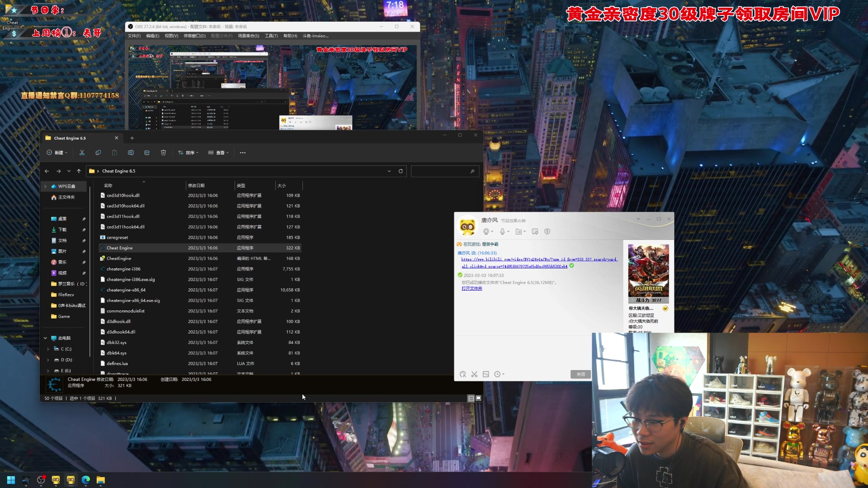Image resolution: width=868 pixels, height=488 pixels.
Task: Switch to details view in status bar
Action: [471, 398]
